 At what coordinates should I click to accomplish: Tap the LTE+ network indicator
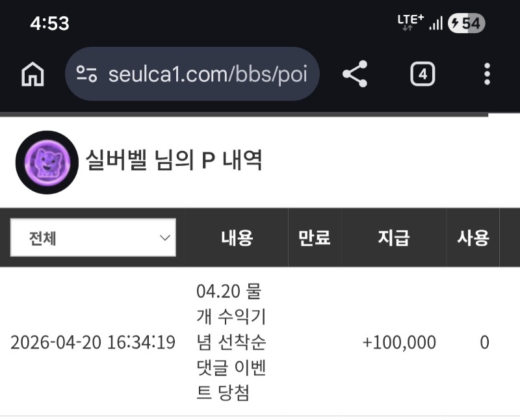(x=410, y=23)
